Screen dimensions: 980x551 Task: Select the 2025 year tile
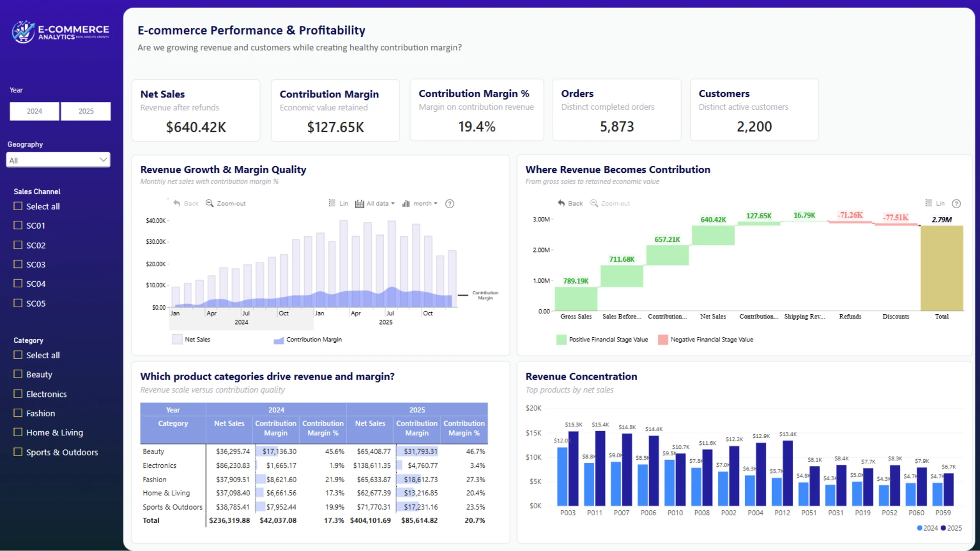click(x=86, y=111)
